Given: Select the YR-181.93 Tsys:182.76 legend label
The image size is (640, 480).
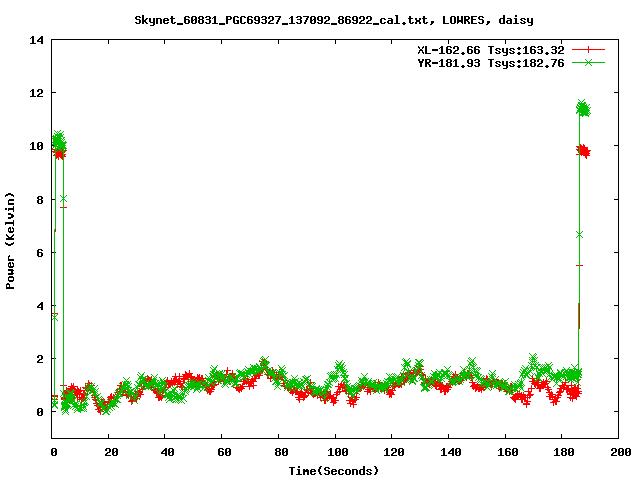Looking at the screenshot, I should point(491,63).
